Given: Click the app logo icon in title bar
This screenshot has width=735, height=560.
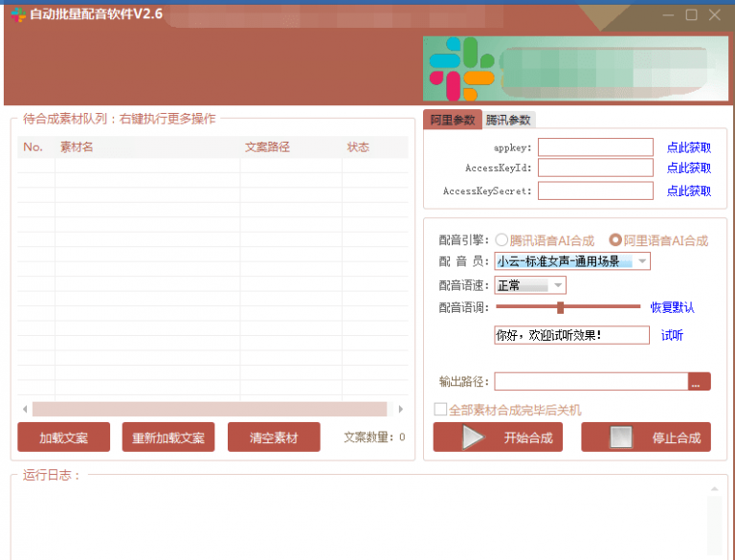Looking at the screenshot, I should (17, 14).
